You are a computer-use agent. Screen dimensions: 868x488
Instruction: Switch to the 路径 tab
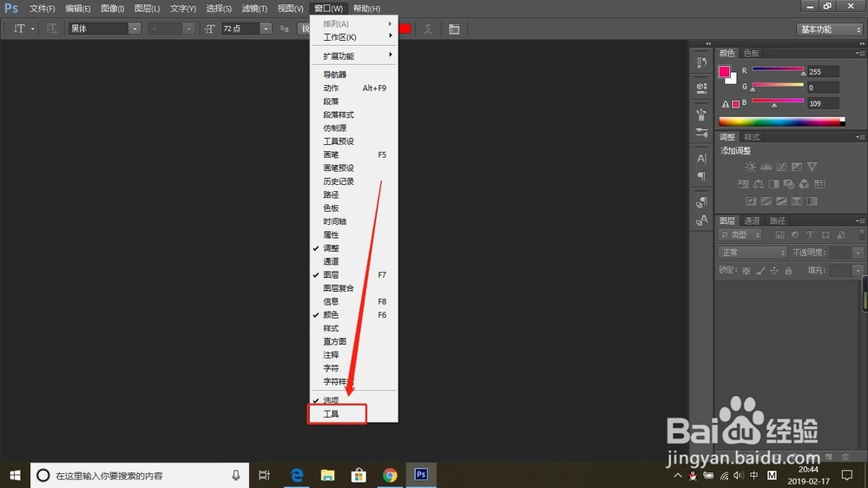click(x=777, y=221)
